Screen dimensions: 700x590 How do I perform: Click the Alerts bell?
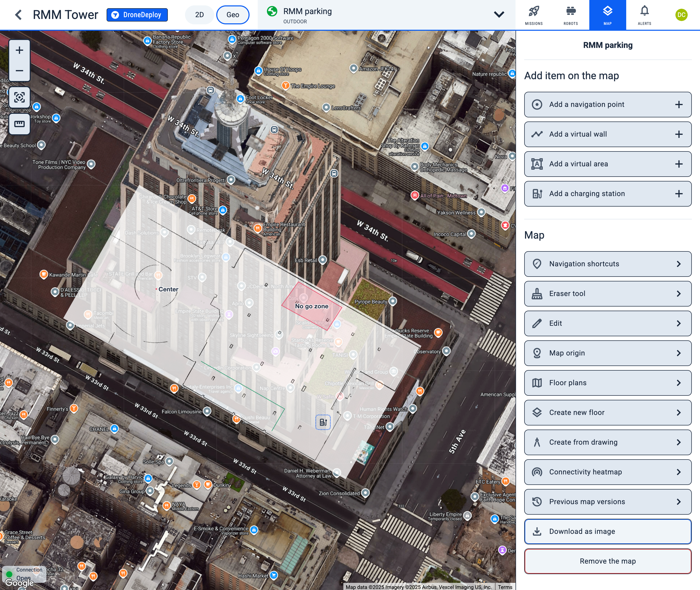click(x=644, y=15)
